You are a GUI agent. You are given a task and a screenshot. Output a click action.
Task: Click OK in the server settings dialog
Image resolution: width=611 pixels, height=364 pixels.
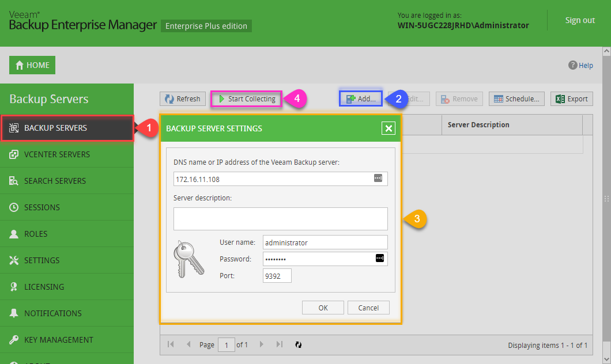pyautogui.click(x=323, y=308)
